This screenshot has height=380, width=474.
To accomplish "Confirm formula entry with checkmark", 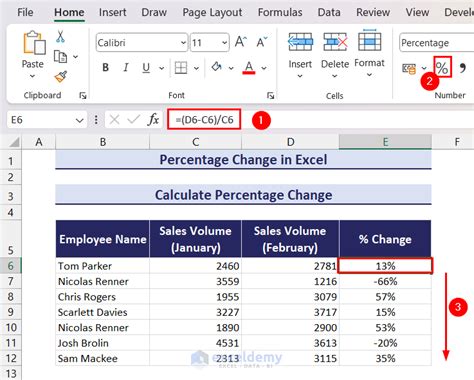I will [x=134, y=119].
